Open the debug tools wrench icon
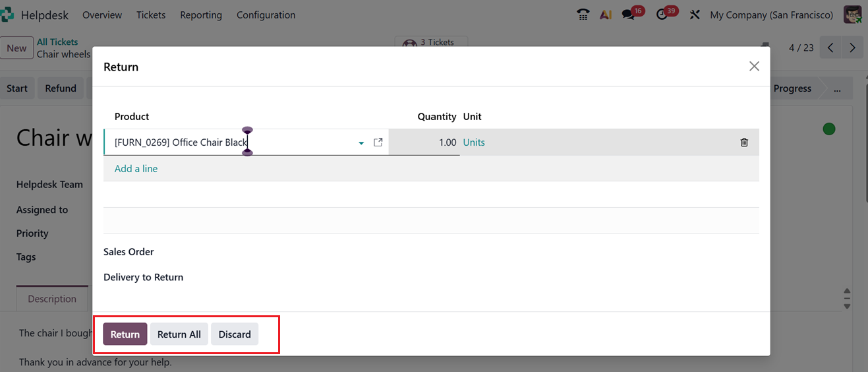Screen dimensions: 868x372 point(695,15)
